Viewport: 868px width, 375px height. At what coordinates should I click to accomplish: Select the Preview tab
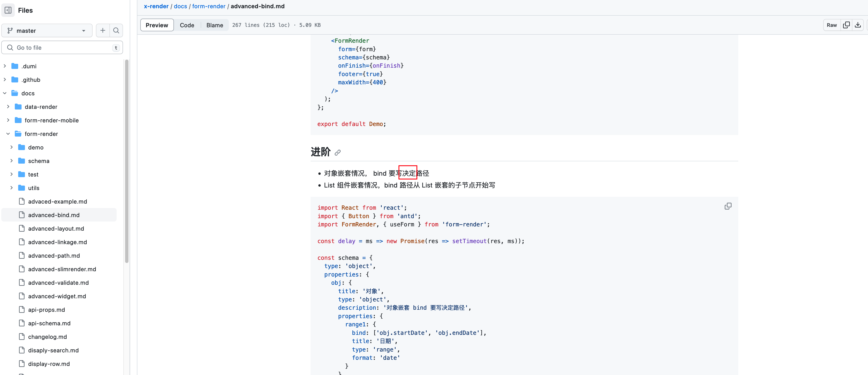click(157, 25)
